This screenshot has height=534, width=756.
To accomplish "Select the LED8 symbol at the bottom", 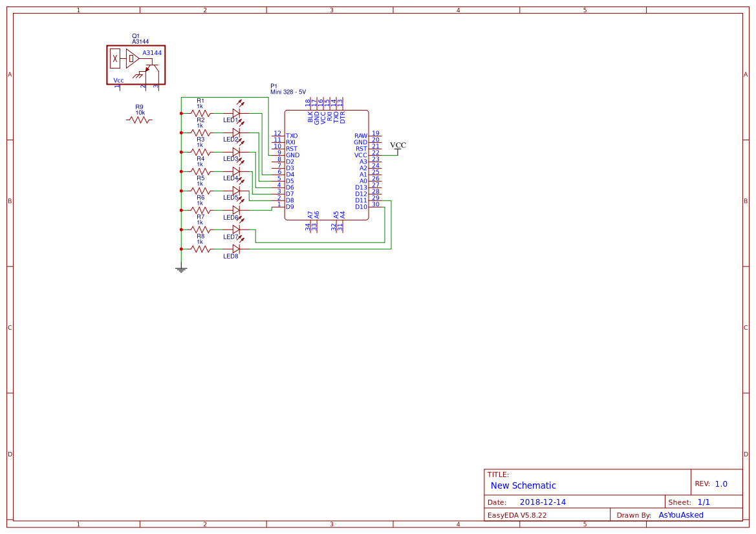I will coord(237,248).
